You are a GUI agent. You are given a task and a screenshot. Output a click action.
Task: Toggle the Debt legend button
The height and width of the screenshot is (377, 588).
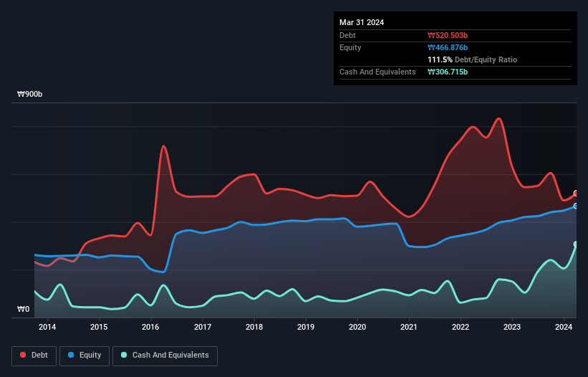(x=34, y=355)
